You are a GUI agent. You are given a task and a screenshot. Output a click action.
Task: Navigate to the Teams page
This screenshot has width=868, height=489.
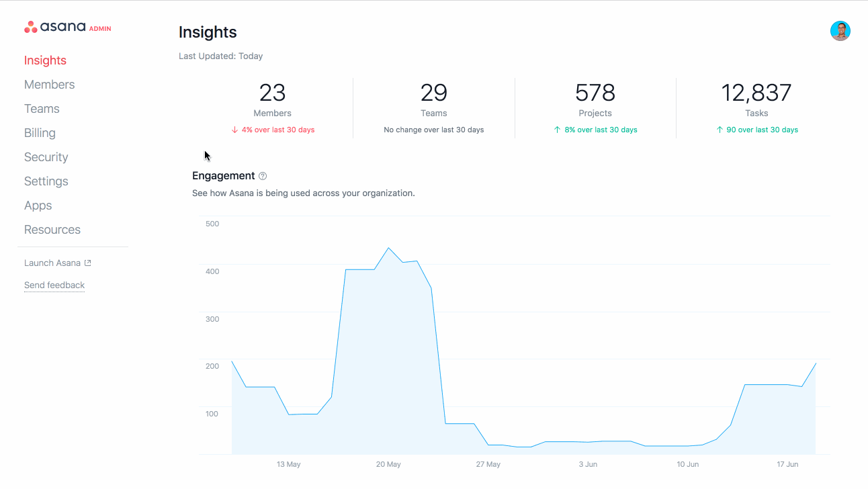click(42, 108)
